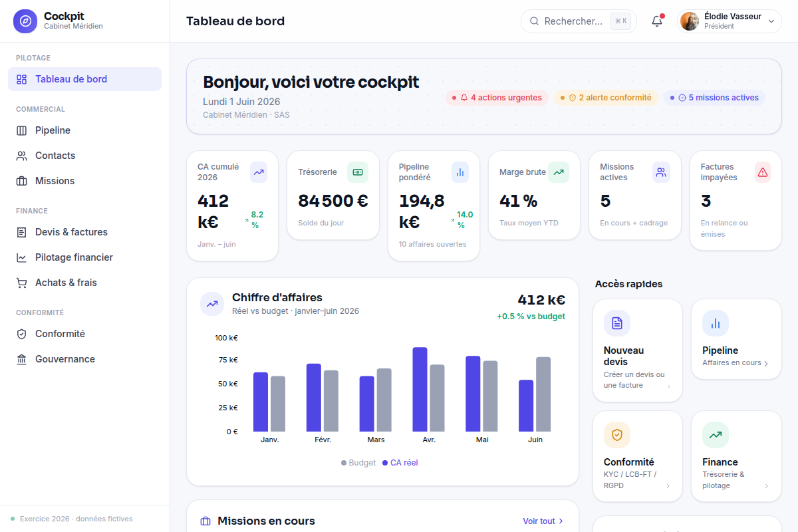Screen dimensions: 798x532
Task: Focus the Rechercher search field
Action: point(579,21)
